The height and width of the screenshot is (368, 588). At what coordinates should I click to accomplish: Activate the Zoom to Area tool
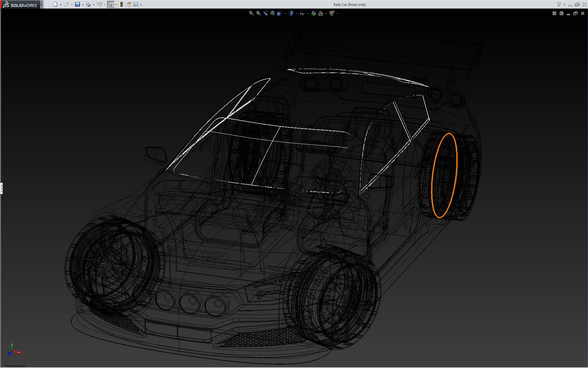coord(258,13)
